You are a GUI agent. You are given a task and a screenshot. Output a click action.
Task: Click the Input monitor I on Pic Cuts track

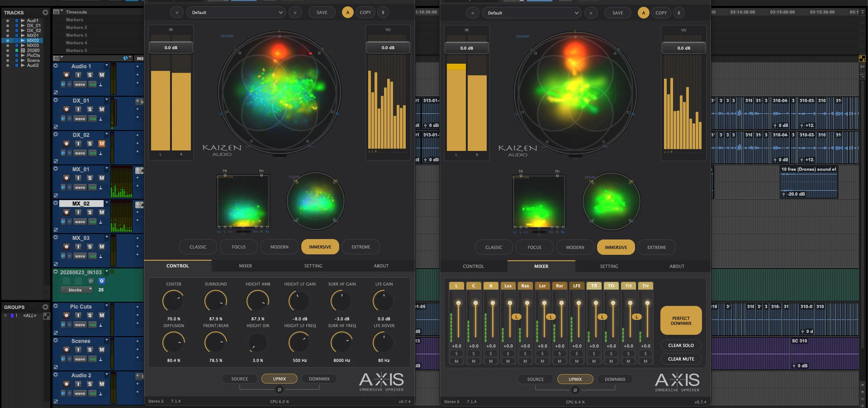pyautogui.click(x=78, y=315)
